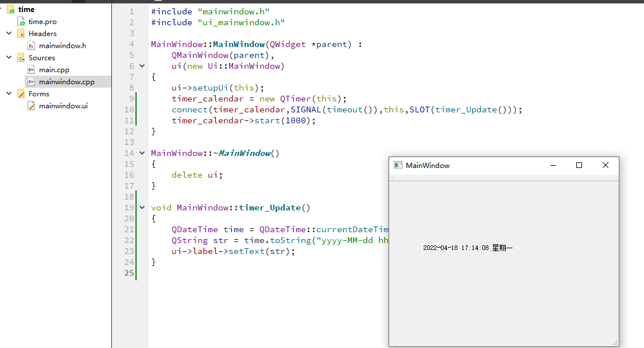The image size is (644, 348).
Task: Close the MainWindow app window
Action: 606,165
